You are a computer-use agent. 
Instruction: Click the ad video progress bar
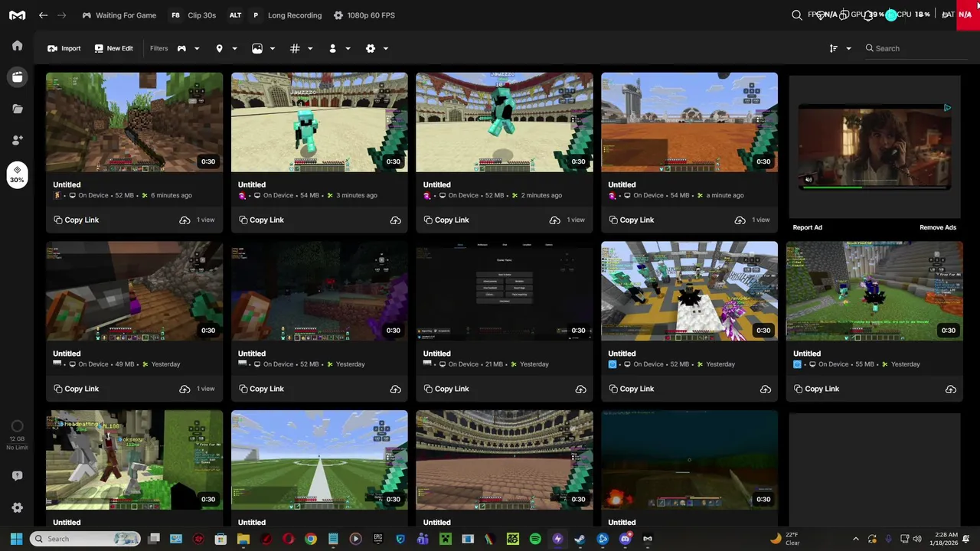[874, 186]
